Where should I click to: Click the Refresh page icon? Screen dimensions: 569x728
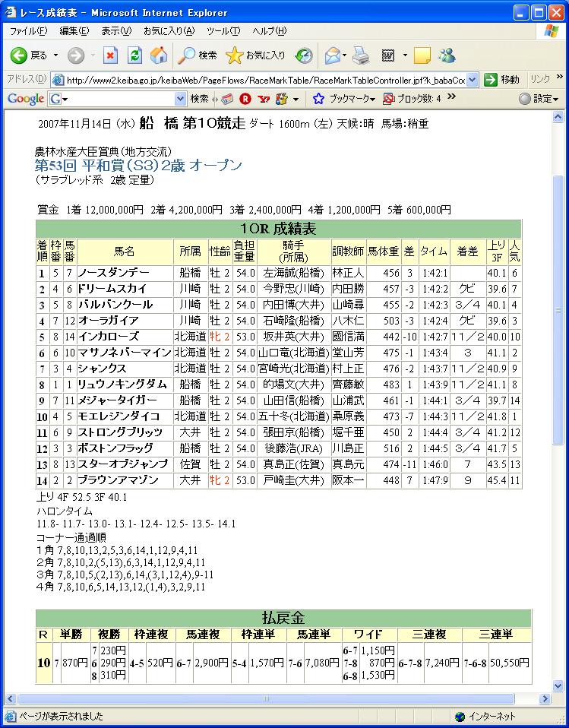(134, 55)
